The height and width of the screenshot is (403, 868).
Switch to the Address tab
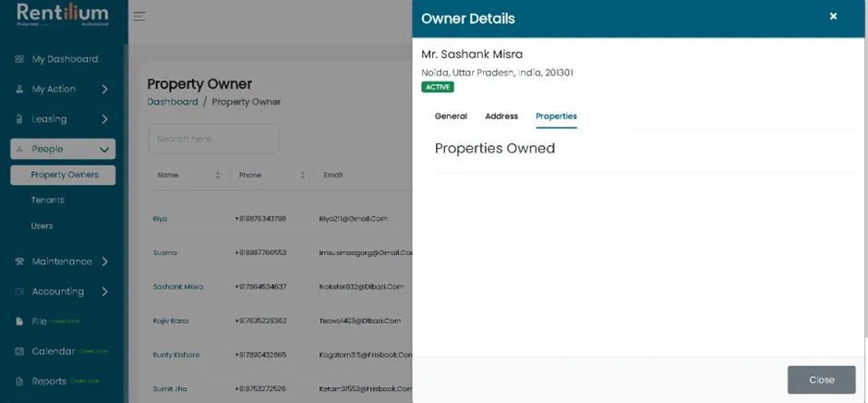pyautogui.click(x=501, y=116)
